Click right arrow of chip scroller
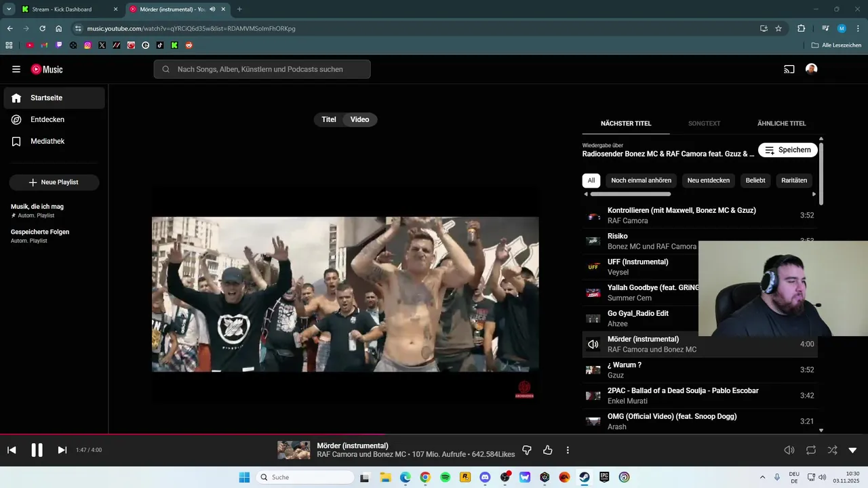 pyautogui.click(x=814, y=195)
